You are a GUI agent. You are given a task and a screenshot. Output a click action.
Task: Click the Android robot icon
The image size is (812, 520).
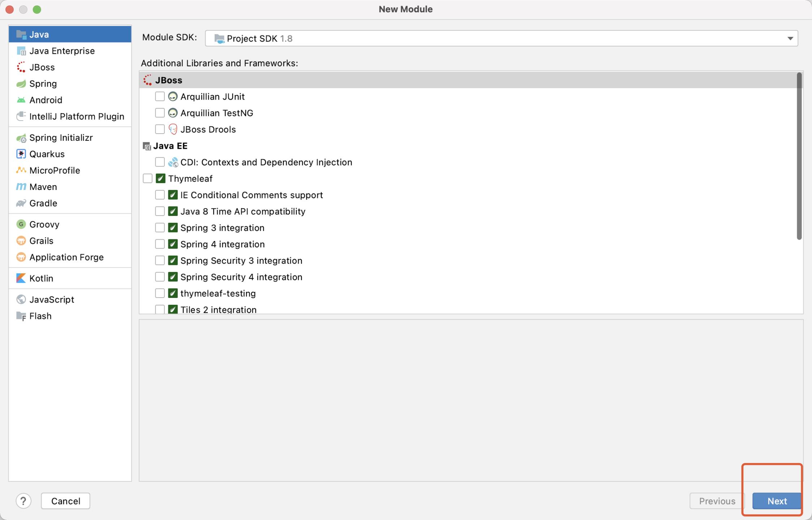tap(21, 100)
